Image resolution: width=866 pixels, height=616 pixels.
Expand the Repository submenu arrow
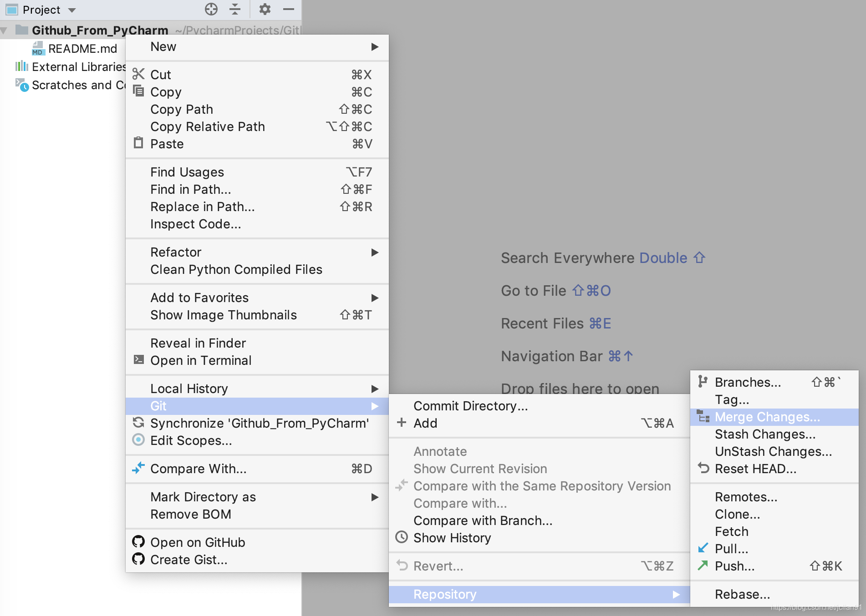point(676,595)
